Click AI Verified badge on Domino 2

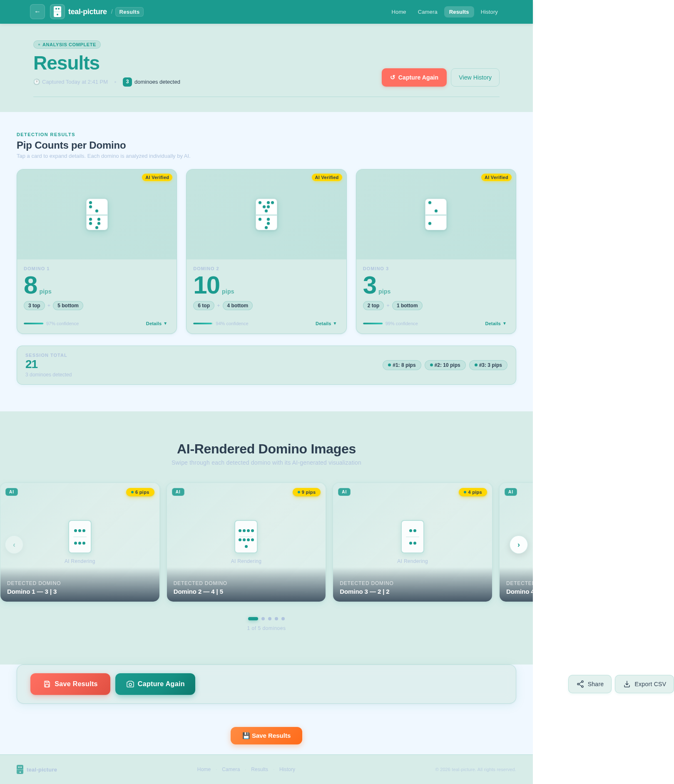click(x=327, y=177)
